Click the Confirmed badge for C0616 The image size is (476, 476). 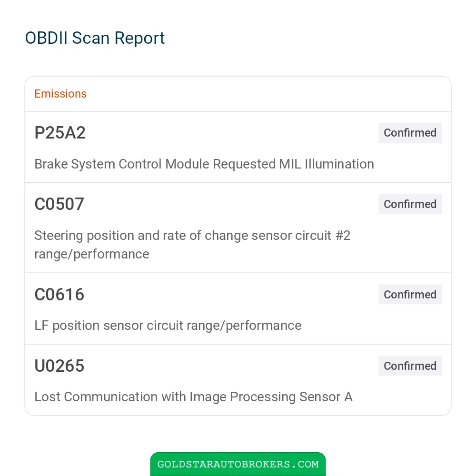point(410,295)
